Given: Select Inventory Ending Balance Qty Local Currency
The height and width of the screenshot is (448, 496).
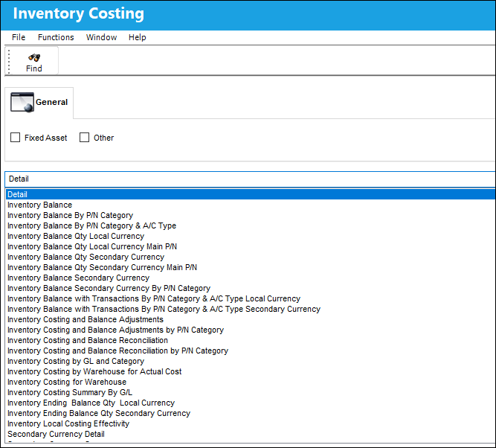Looking at the screenshot, I should pyautogui.click(x=250, y=403).
